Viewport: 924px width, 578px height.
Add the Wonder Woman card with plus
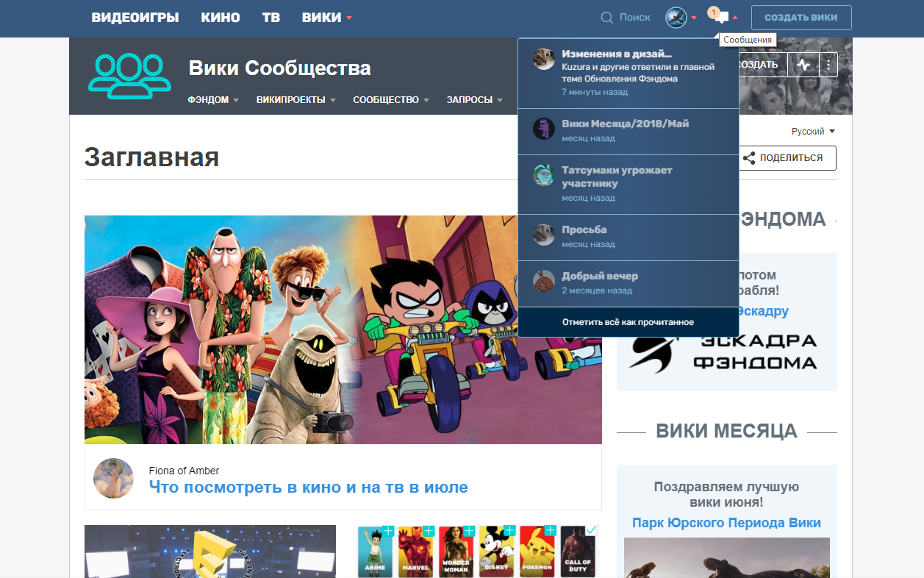coord(468,531)
